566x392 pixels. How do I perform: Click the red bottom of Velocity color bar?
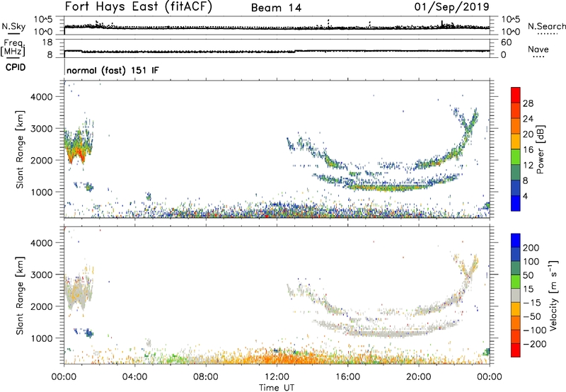pos(516,350)
